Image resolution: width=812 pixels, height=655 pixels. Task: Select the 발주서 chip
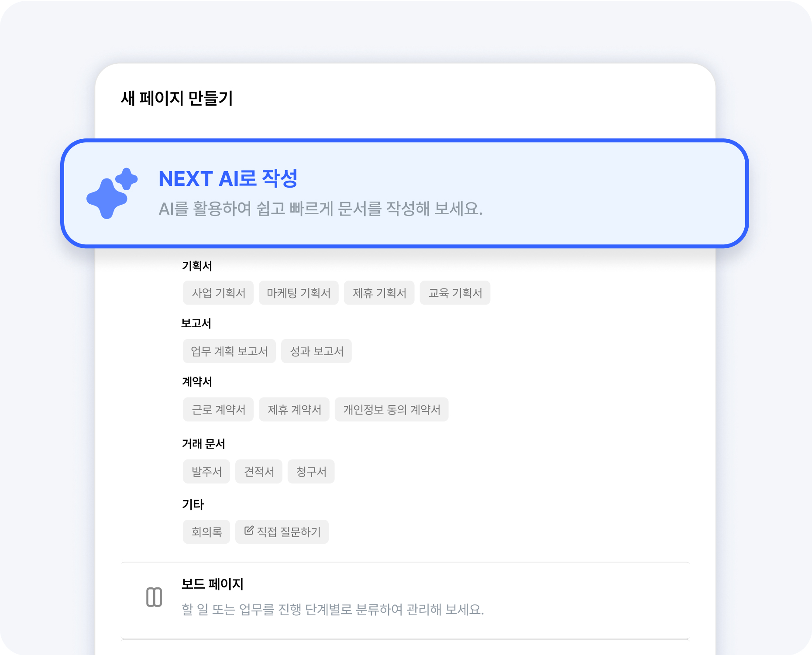click(x=206, y=471)
